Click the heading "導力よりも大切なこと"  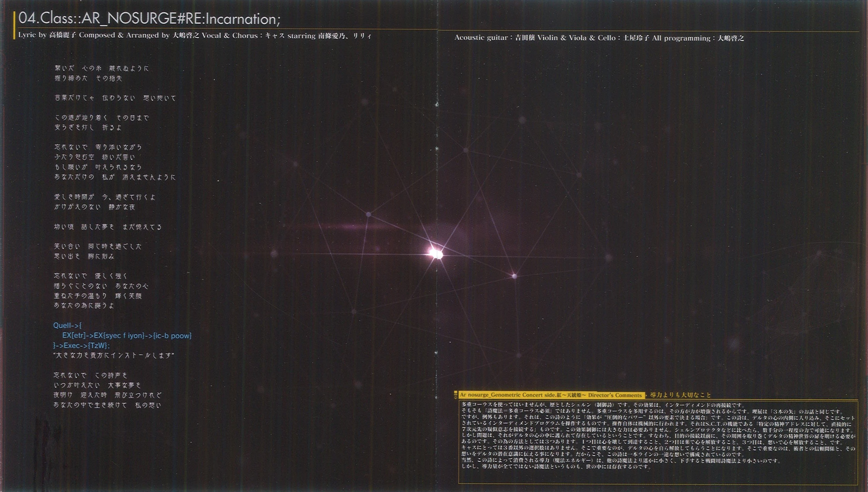681,395
